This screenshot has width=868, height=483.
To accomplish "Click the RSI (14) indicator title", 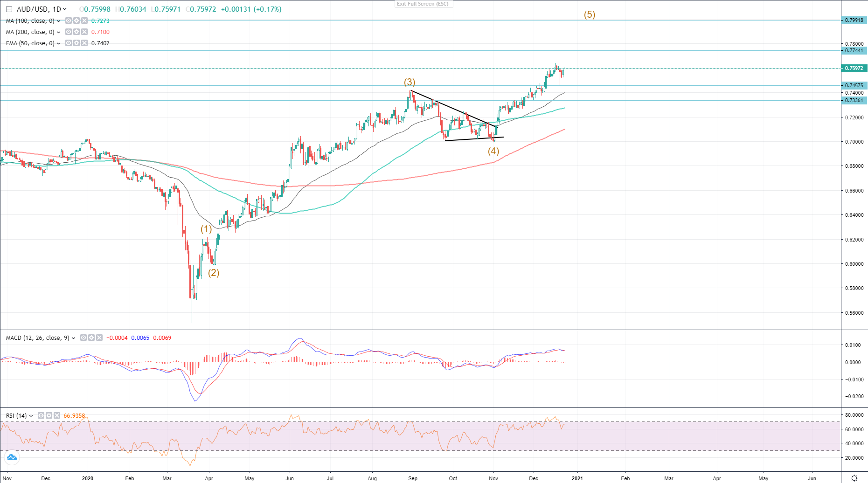I will pos(16,416).
